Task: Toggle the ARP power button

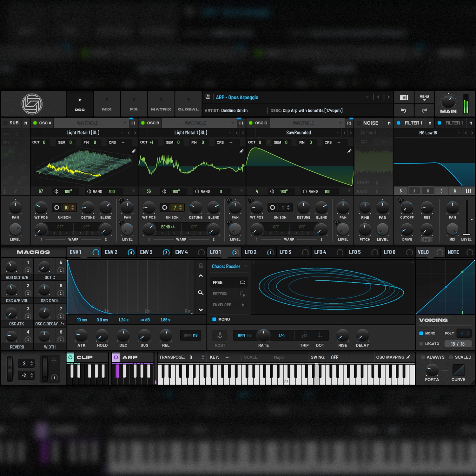Action: pyautogui.click(x=116, y=357)
